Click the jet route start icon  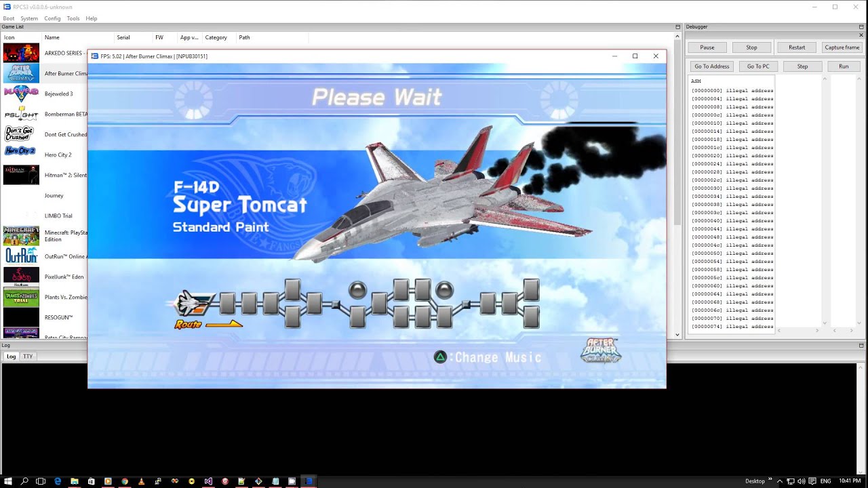(x=195, y=303)
